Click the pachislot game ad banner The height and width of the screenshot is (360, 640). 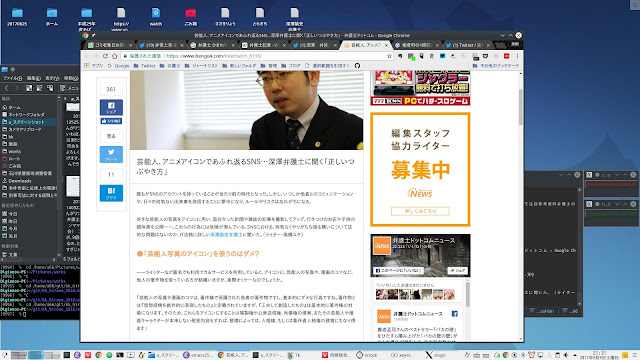pyautogui.click(x=420, y=88)
